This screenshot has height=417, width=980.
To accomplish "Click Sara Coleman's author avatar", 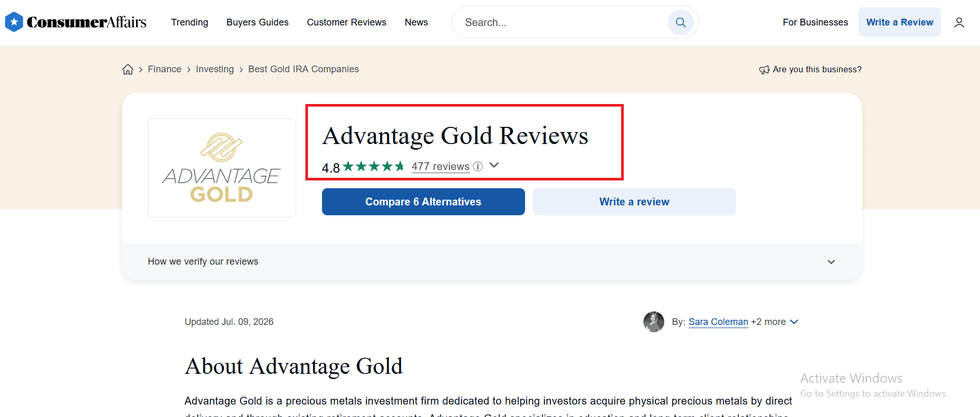I will pos(653,322).
